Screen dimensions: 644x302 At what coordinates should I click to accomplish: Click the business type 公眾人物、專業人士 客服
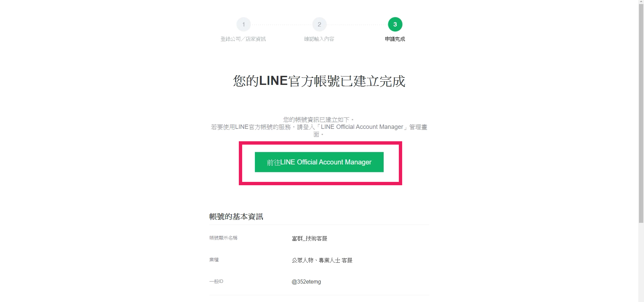click(322, 260)
